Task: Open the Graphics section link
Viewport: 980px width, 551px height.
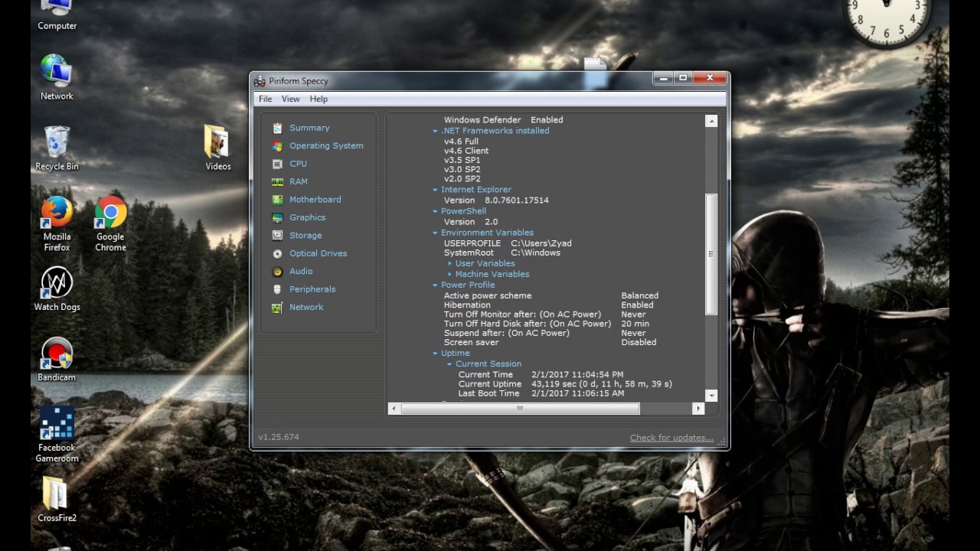Action: pyautogui.click(x=307, y=217)
